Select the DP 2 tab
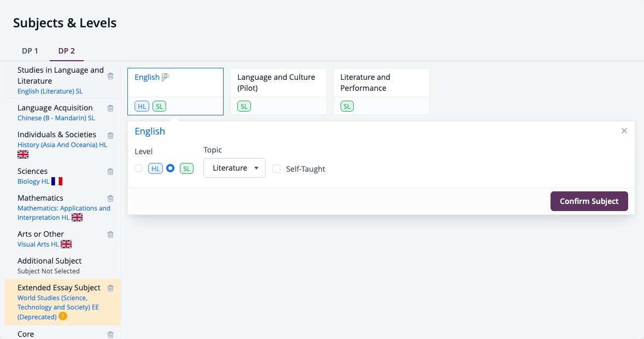 67,51
